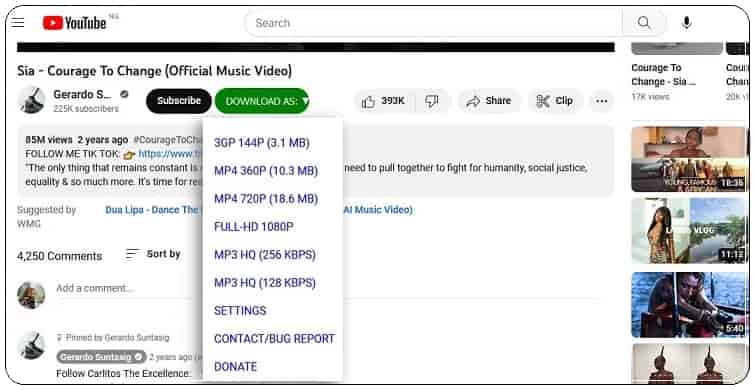Open Gerardo S. channel avatar
Screen dimensions: 755x390
(31, 101)
